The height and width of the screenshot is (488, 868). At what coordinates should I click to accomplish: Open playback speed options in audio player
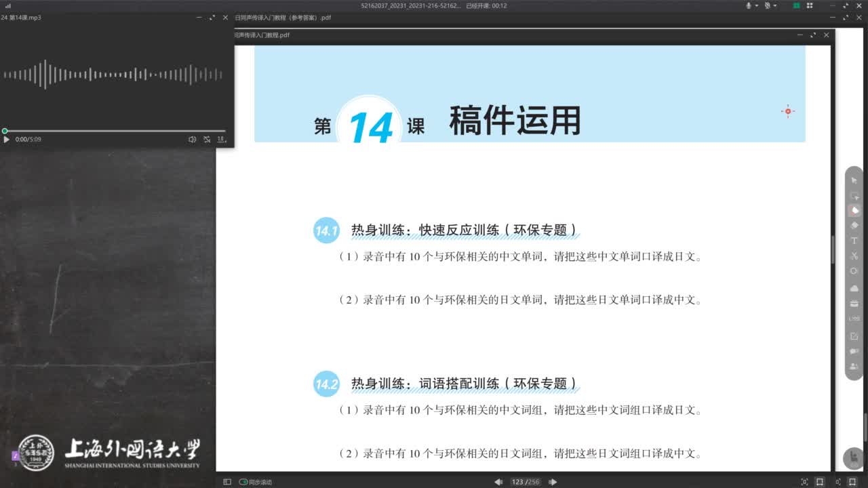[x=221, y=140]
